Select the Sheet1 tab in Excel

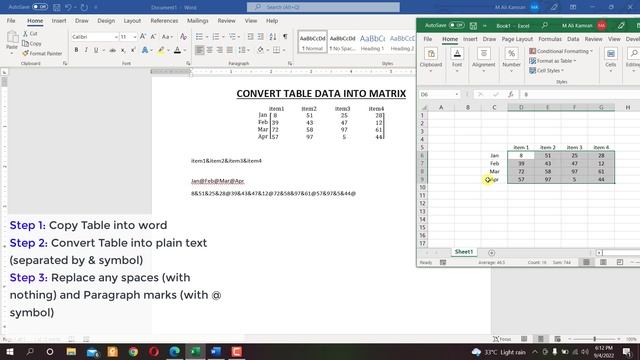click(x=464, y=252)
